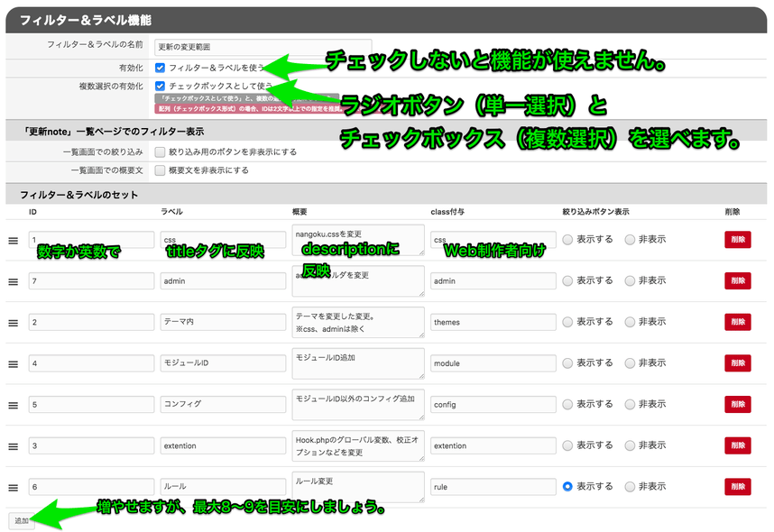Screen dimensions: 774x532
Task: Check 概要文を非表示にする option
Action: tap(160, 170)
